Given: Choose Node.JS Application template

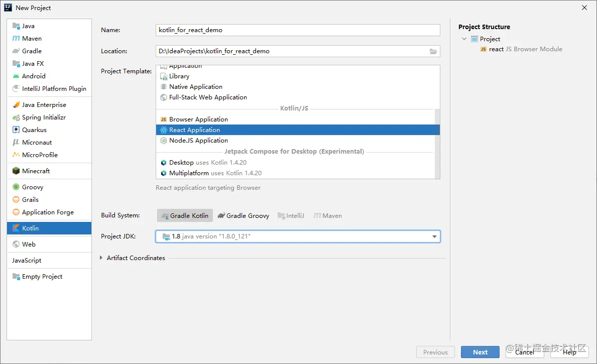Looking at the screenshot, I should coord(295,141).
